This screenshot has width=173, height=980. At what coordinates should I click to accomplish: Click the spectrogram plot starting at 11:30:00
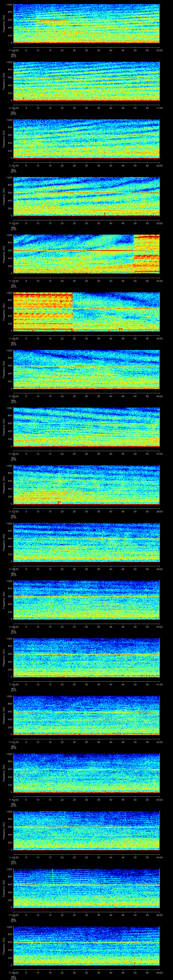pyautogui.click(x=86, y=81)
